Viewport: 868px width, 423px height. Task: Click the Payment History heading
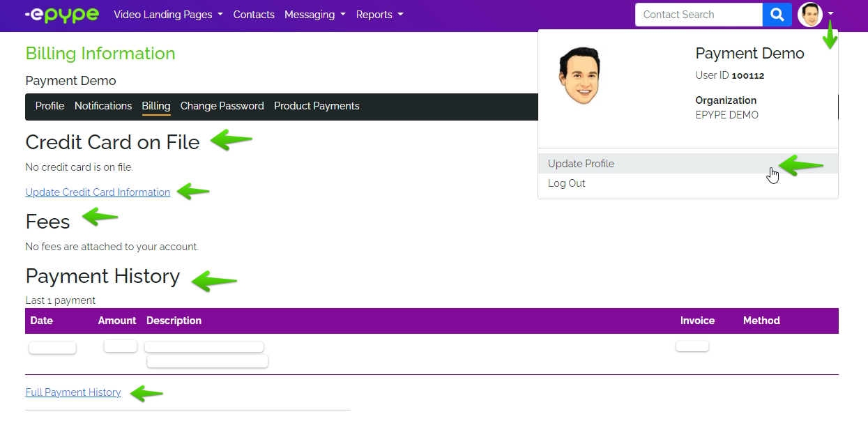[x=103, y=276]
